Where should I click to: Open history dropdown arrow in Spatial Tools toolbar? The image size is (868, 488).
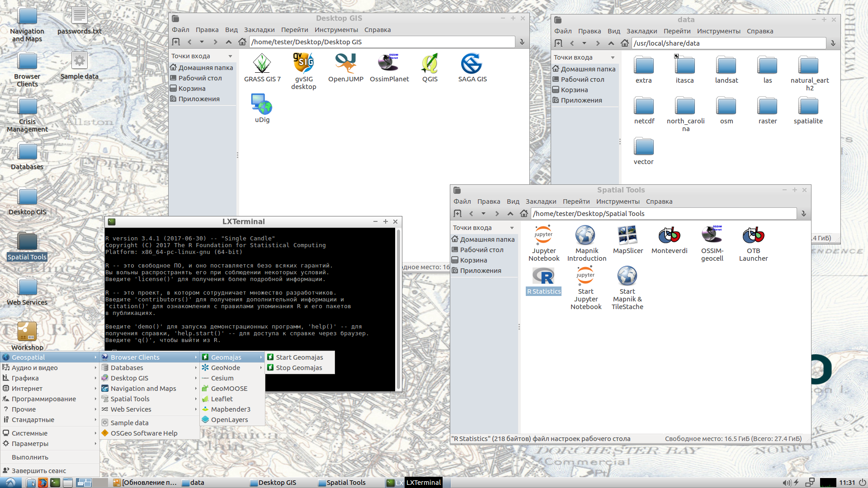pyautogui.click(x=484, y=214)
